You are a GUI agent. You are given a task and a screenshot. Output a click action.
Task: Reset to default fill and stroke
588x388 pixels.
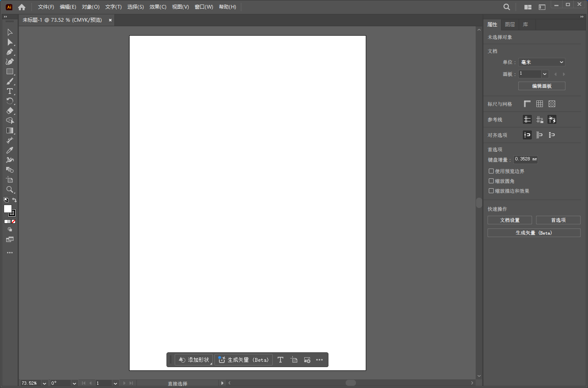pyautogui.click(x=6, y=200)
